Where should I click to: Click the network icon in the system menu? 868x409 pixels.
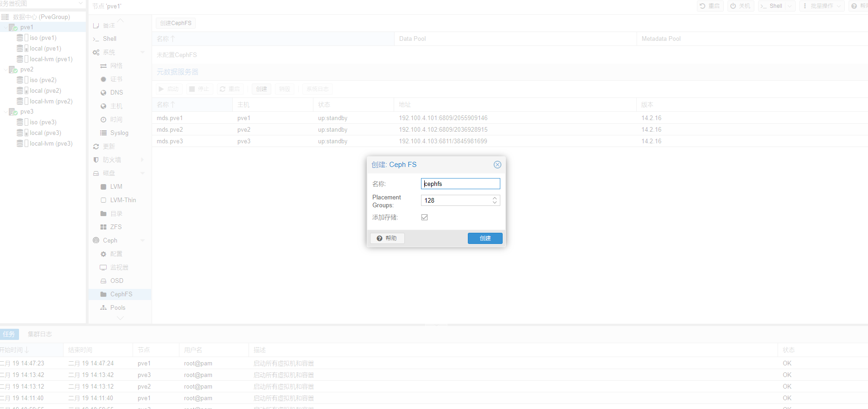click(103, 66)
